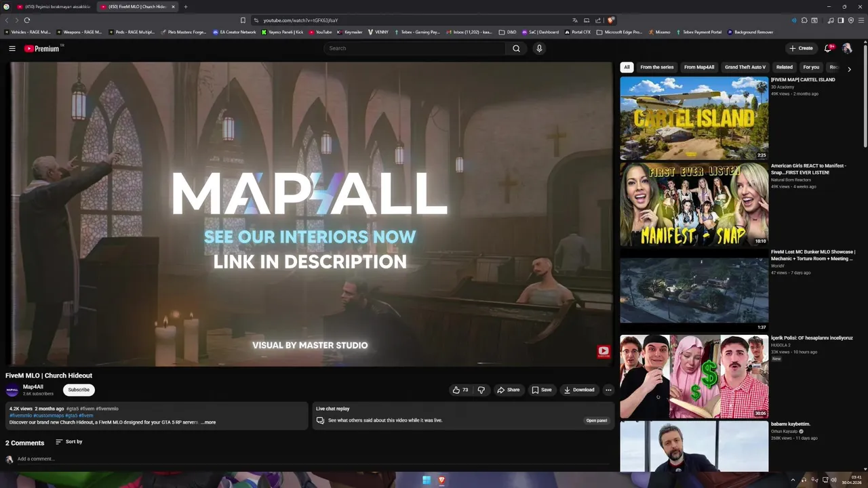
Task: Click the Share button
Action: point(508,390)
